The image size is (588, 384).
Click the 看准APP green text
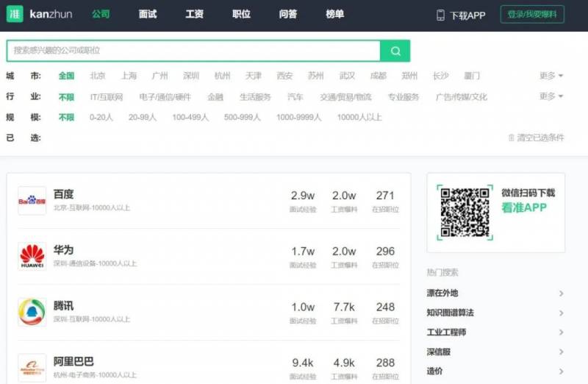coord(524,207)
